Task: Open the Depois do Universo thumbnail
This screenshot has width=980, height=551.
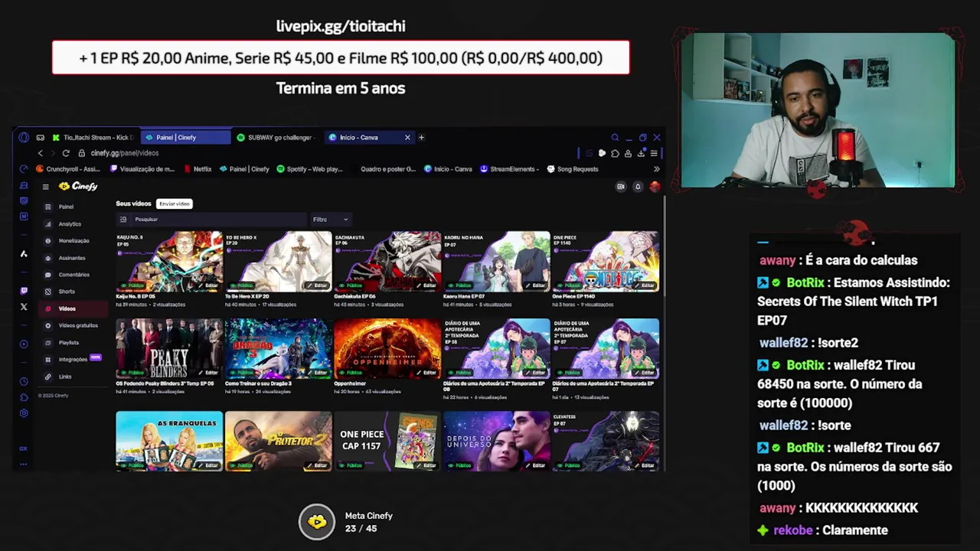Action: tap(496, 441)
